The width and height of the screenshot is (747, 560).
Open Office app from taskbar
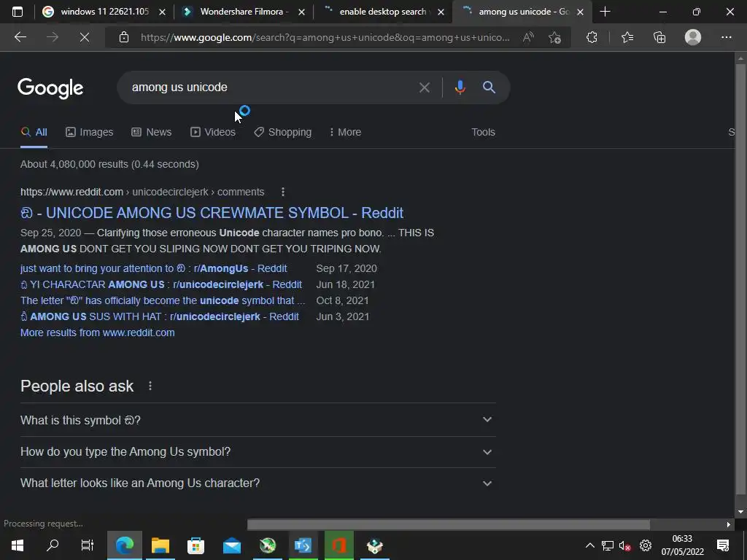click(338, 545)
